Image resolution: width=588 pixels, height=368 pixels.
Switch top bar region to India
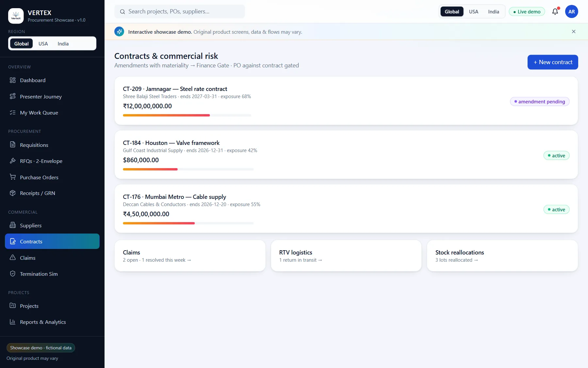tap(494, 11)
